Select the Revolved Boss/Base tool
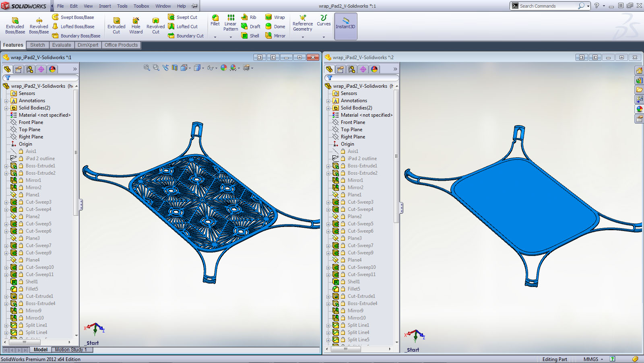 tap(39, 21)
